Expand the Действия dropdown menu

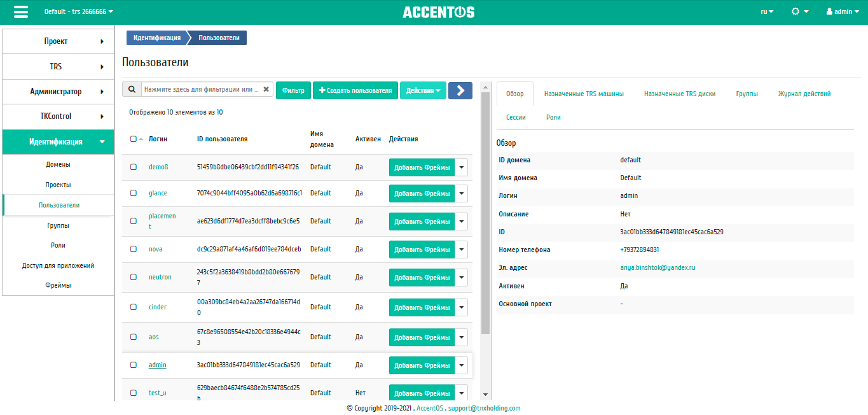[x=423, y=90]
